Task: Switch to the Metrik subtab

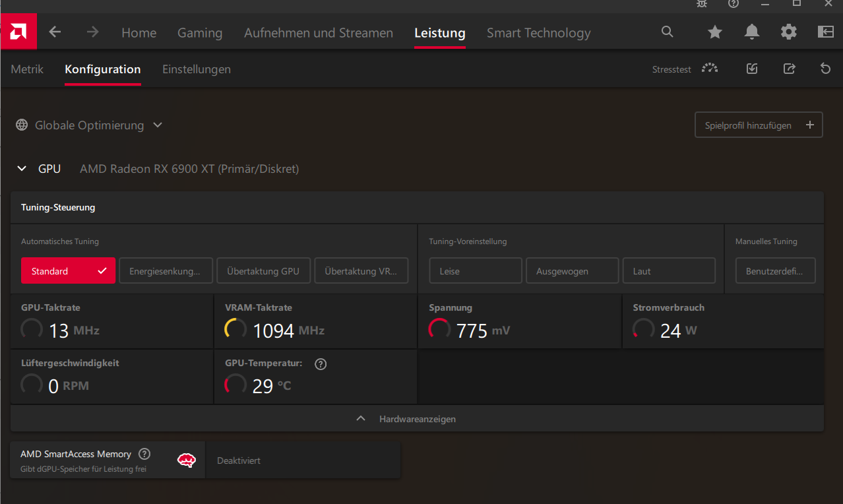Action: click(27, 69)
